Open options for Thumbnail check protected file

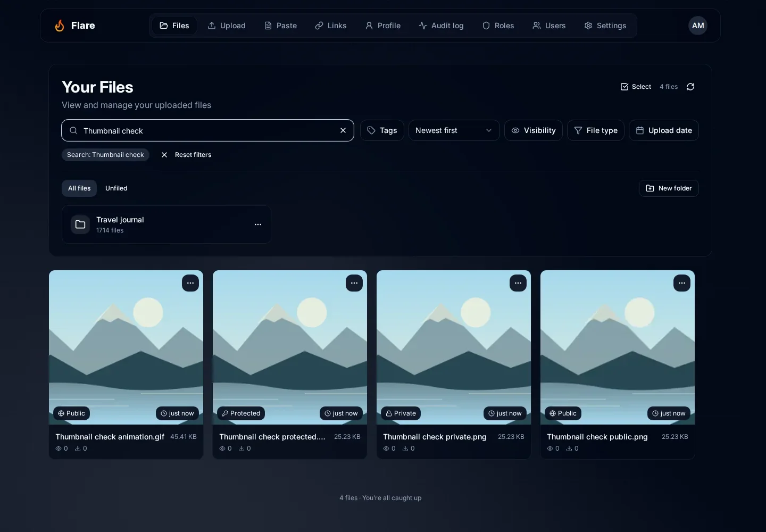click(354, 283)
